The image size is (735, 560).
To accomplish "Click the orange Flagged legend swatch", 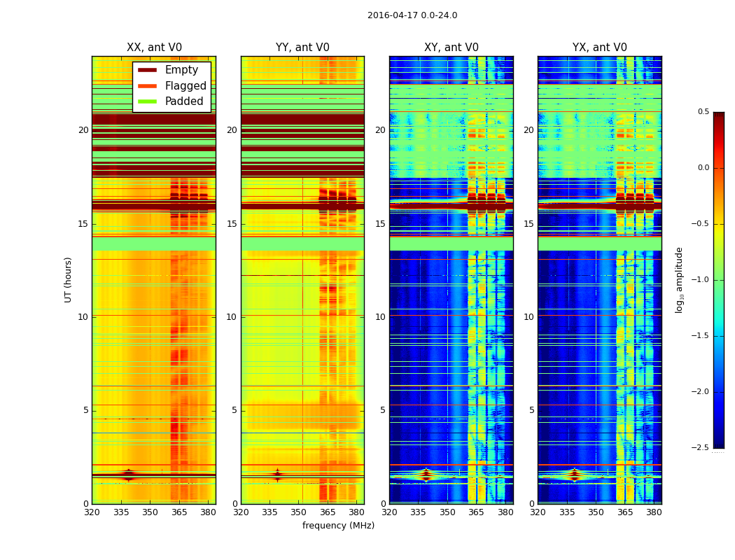I will click(x=147, y=86).
